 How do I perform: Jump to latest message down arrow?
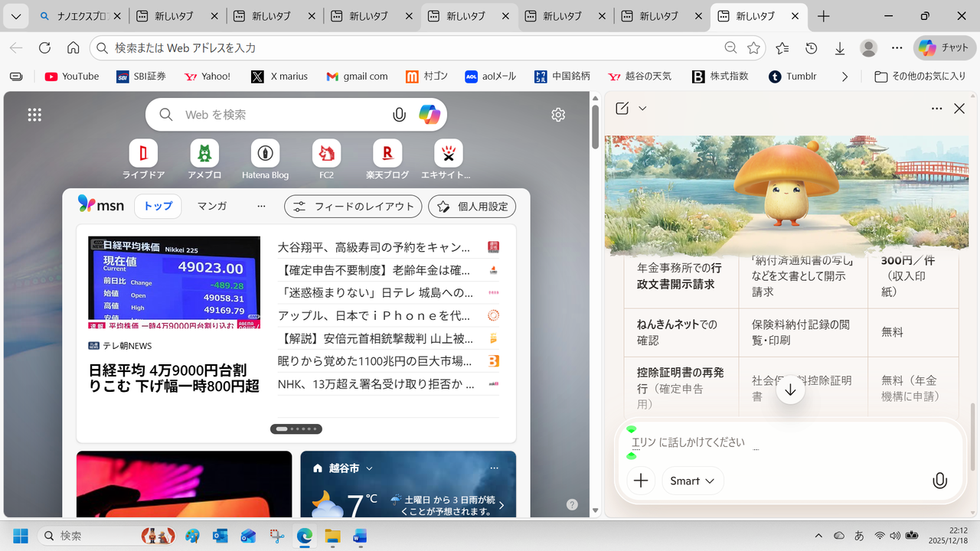(x=791, y=390)
